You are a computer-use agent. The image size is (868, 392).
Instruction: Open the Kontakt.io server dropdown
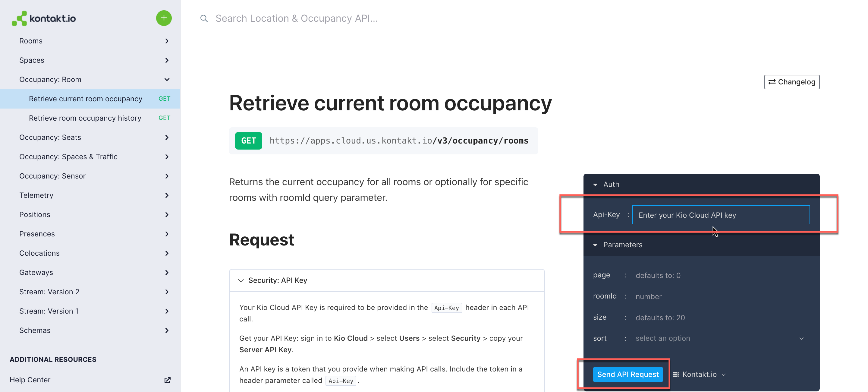(x=700, y=375)
